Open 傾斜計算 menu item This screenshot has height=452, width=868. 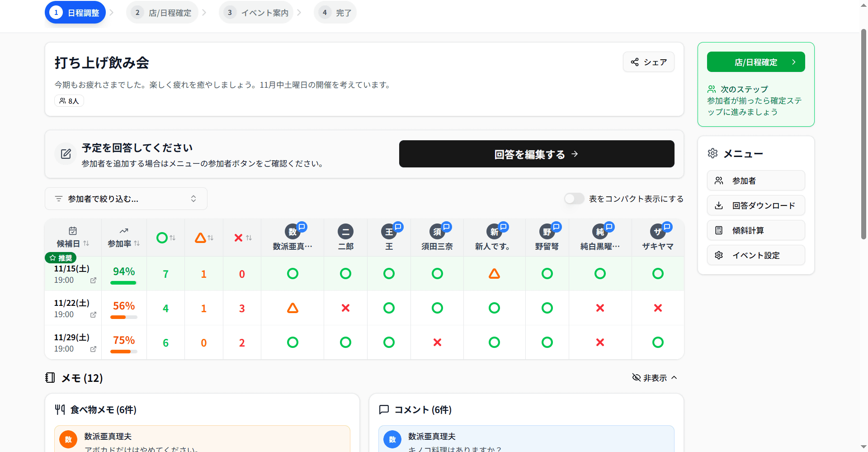755,230
